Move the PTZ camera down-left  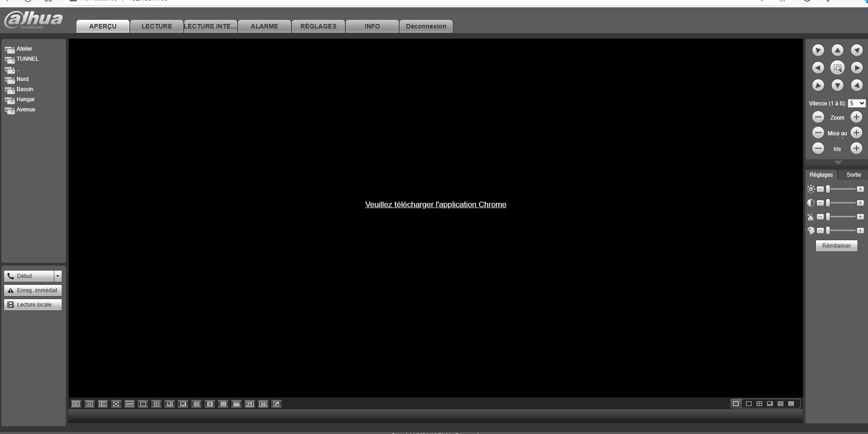pos(818,85)
